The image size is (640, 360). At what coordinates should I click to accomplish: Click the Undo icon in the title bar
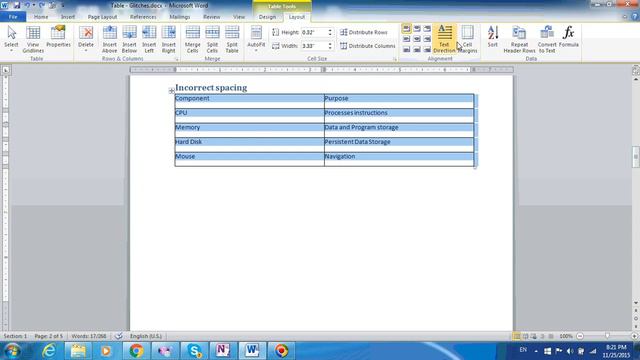tap(28, 5)
